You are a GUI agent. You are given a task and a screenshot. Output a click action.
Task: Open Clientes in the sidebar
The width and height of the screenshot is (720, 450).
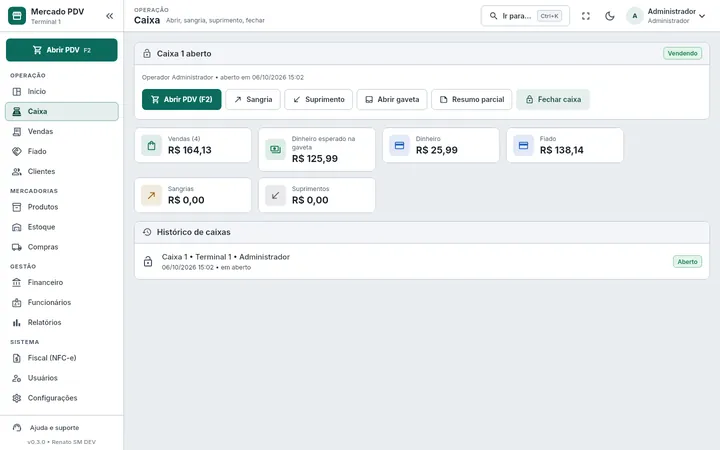(x=62, y=171)
